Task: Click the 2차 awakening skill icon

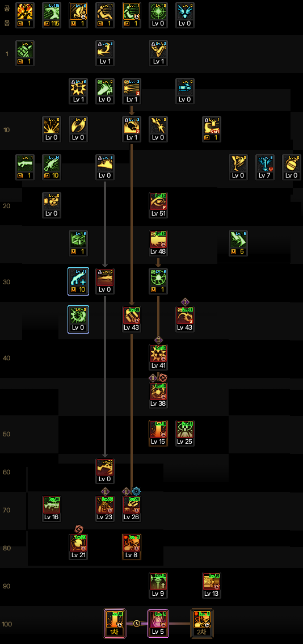Action: pyautogui.click(x=202, y=624)
